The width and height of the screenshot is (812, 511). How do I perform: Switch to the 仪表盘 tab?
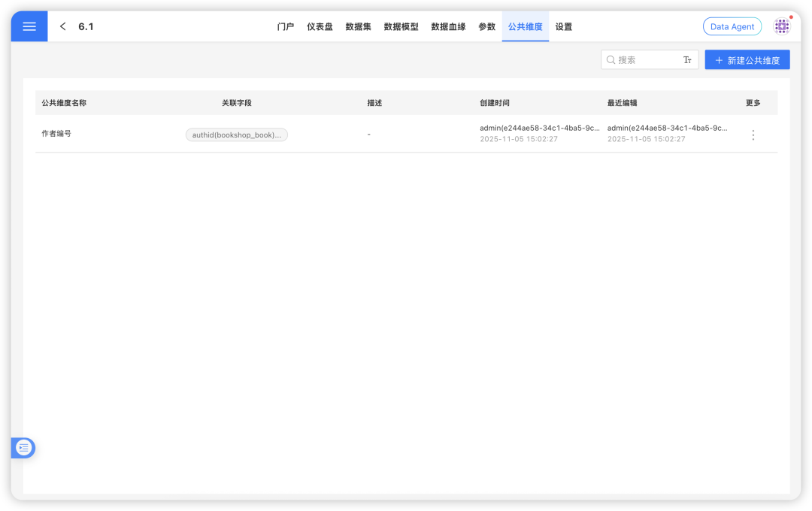pos(320,26)
